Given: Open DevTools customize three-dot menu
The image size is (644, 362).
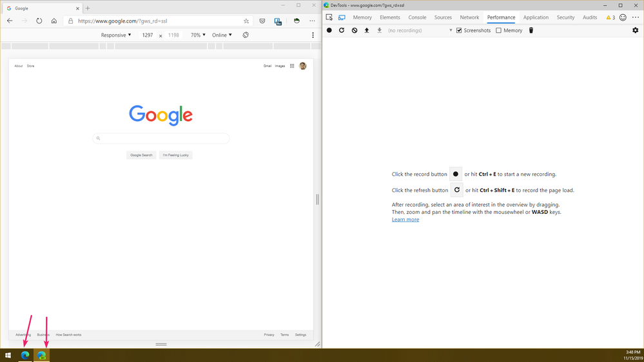Looking at the screenshot, I should coord(636,17).
